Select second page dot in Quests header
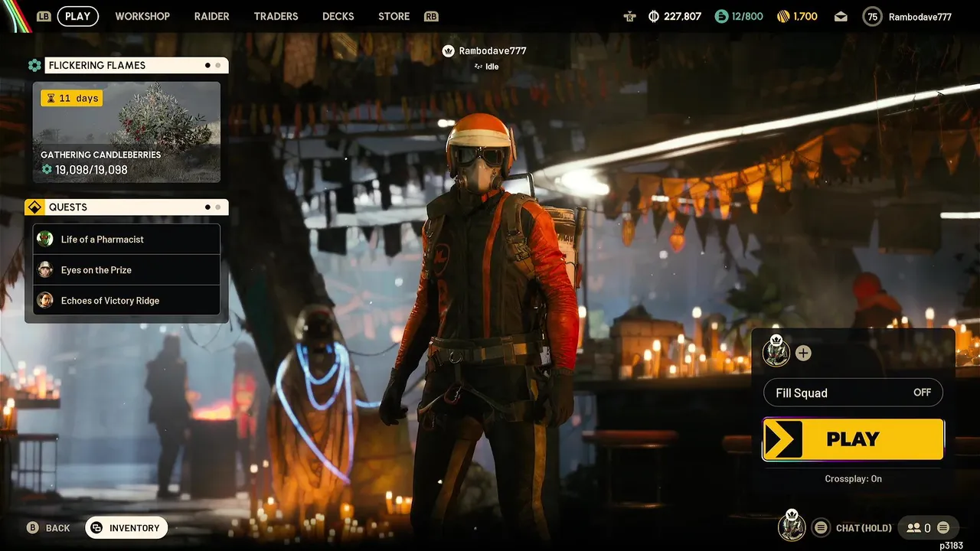Image resolution: width=980 pixels, height=551 pixels. tap(218, 207)
